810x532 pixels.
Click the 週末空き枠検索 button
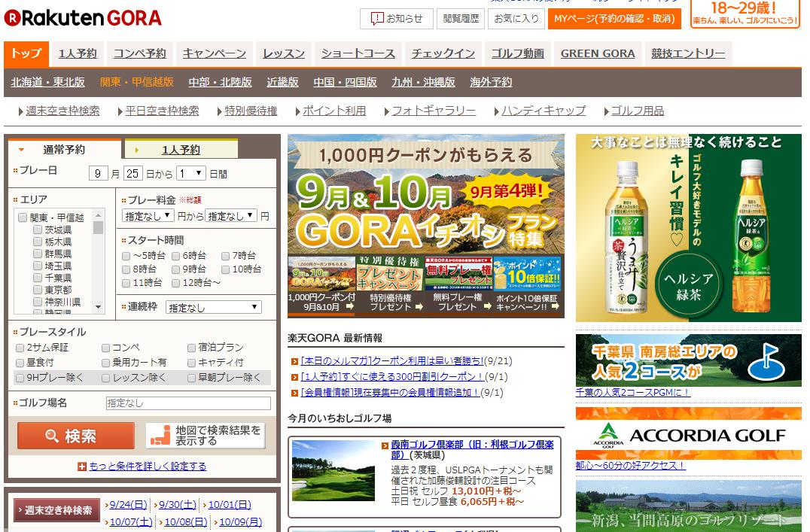point(56,510)
